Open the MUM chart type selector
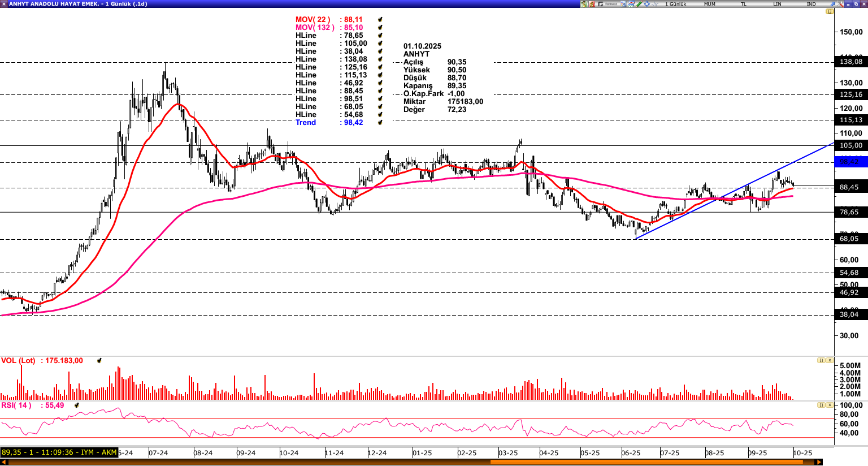868x466 pixels. (710, 4)
